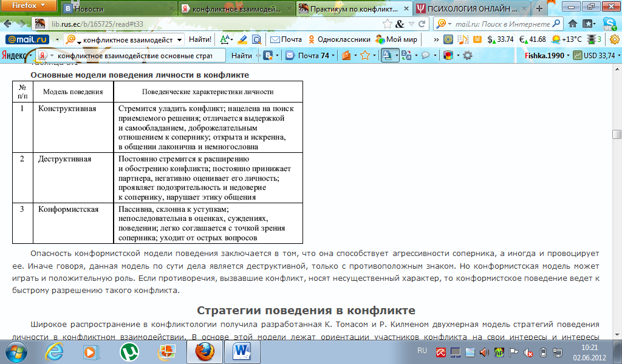Open the Firefox menu button
622x364 pixels.
coord(29,5)
